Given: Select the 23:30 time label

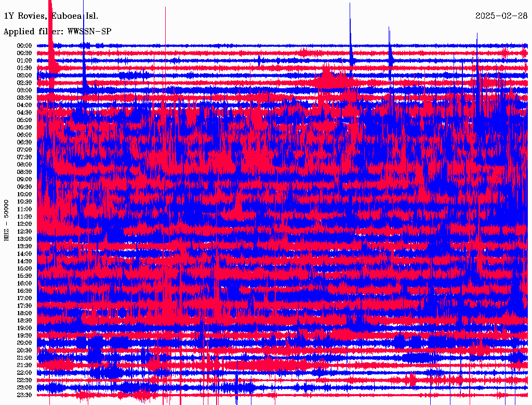Looking at the screenshot, I should pyautogui.click(x=24, y=395).
